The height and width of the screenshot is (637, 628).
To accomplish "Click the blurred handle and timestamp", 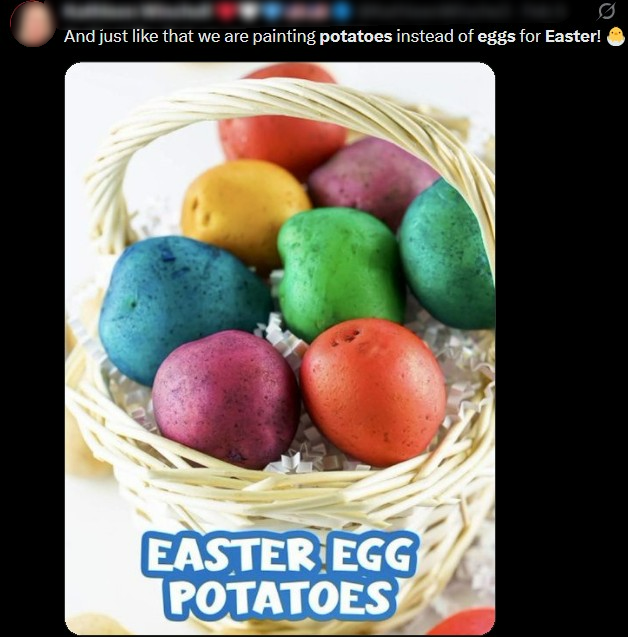I will pos(461,12).
